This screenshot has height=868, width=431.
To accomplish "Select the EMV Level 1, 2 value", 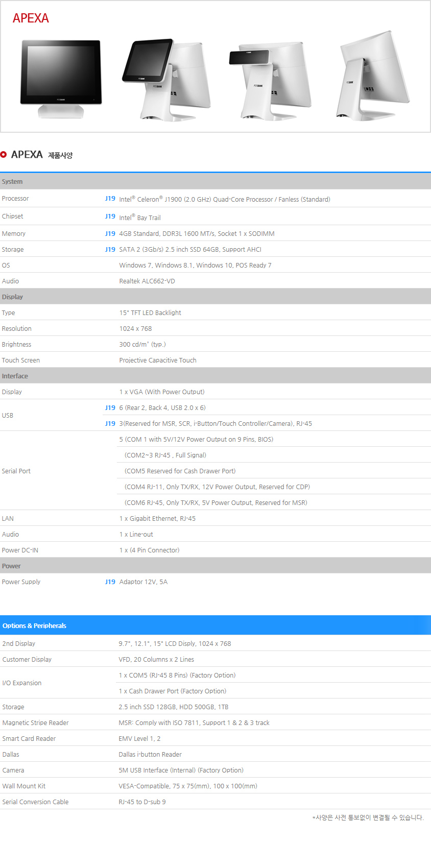I will click(139, 739).
